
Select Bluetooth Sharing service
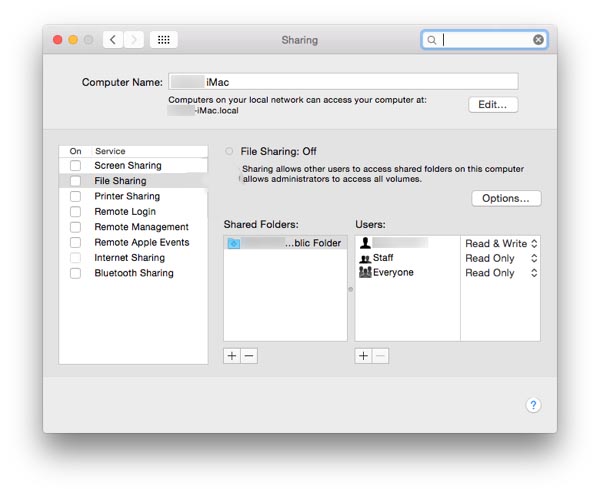point(134,273)
